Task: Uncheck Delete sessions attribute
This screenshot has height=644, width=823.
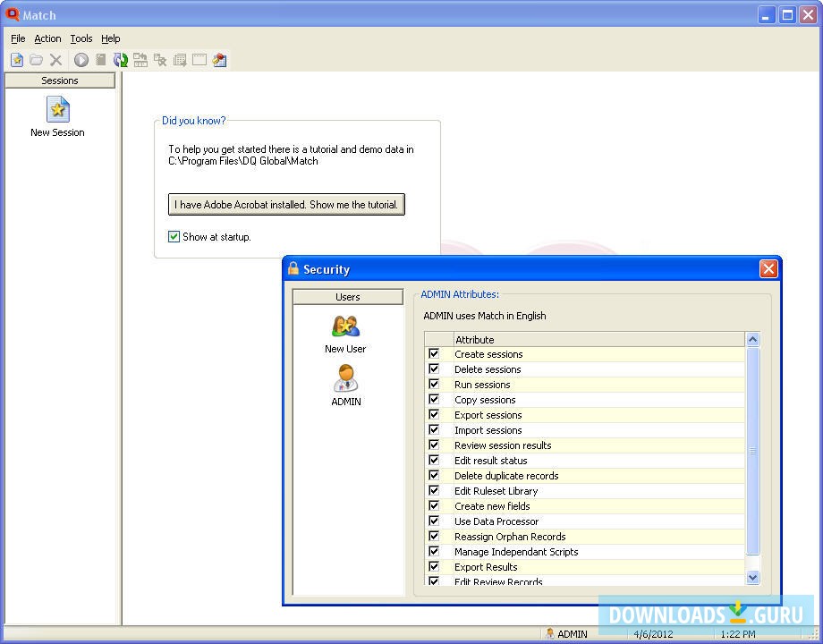Action: coord(434,369)
